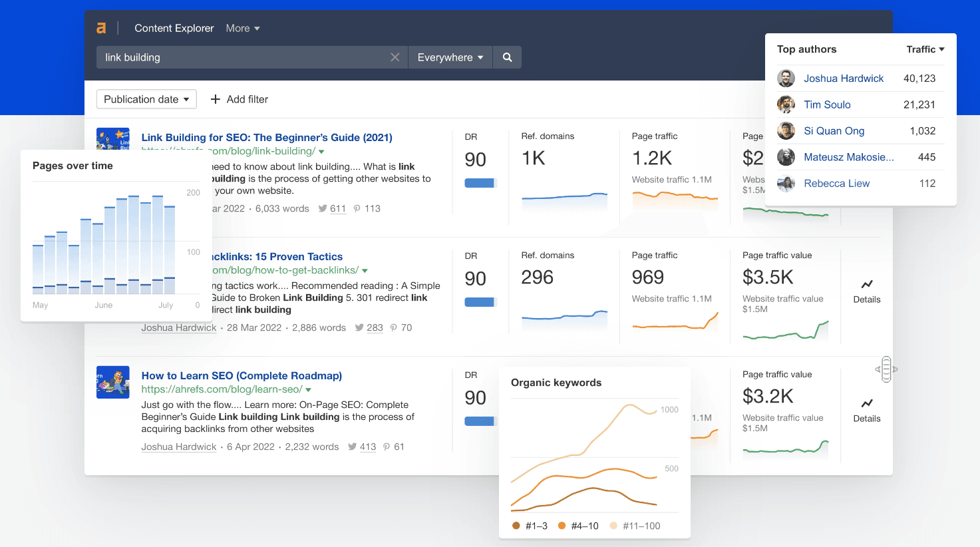This screenshot has width=980, height=547.
Task: Click Top authors heading
Action: (806, 49)
